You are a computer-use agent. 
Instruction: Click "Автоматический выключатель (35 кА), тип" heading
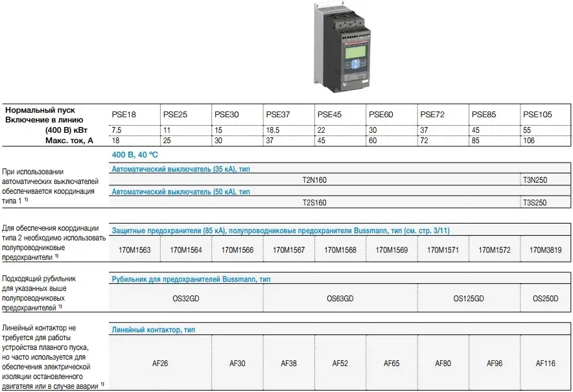pos(181,168)
